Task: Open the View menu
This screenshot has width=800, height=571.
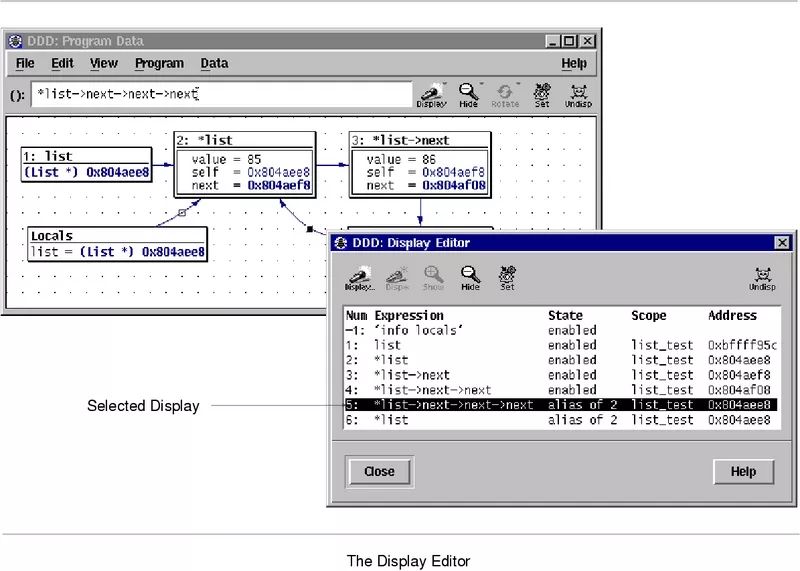Action: pyautogui.click(x=104, y=63)
